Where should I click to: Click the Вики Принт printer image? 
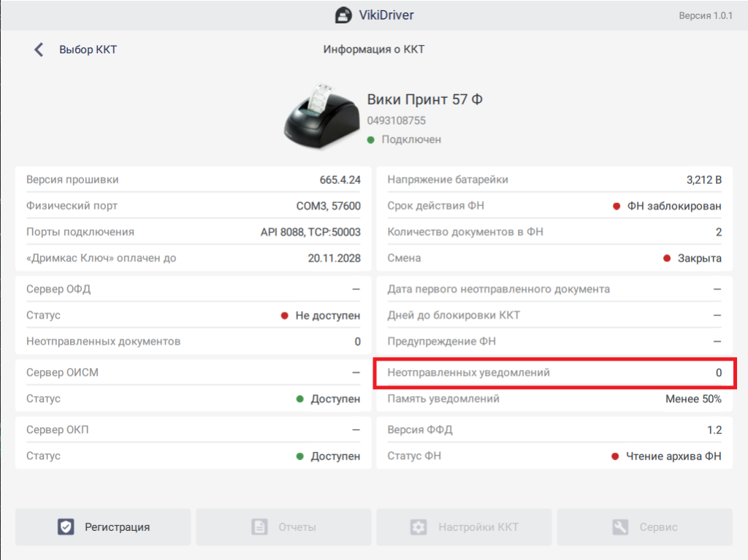[x=319, y=118]
